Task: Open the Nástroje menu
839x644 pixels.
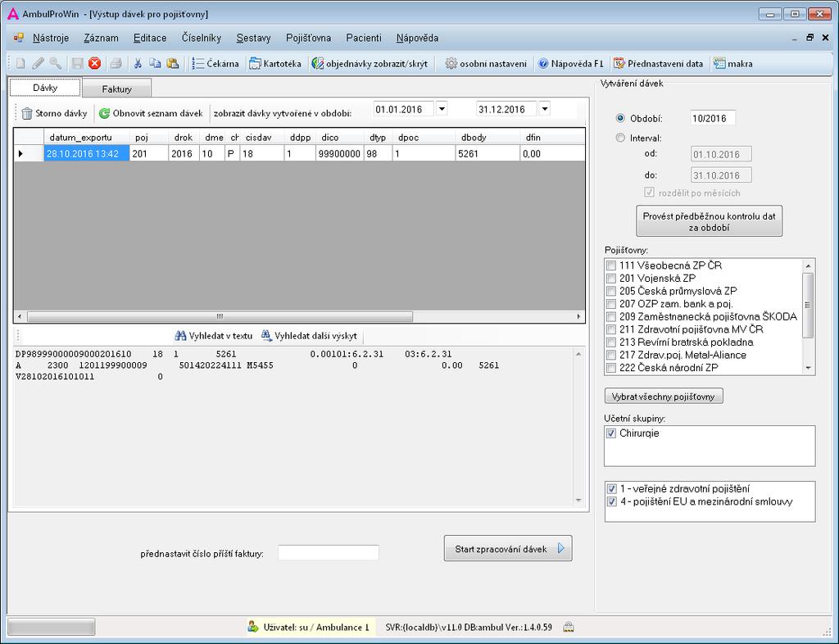Action: [51, 38]
